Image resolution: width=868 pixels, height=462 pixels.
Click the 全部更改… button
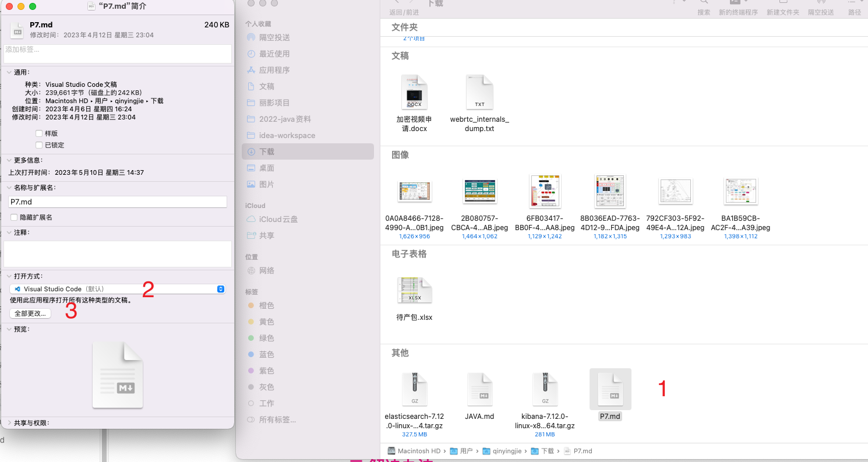pos(30,313)
